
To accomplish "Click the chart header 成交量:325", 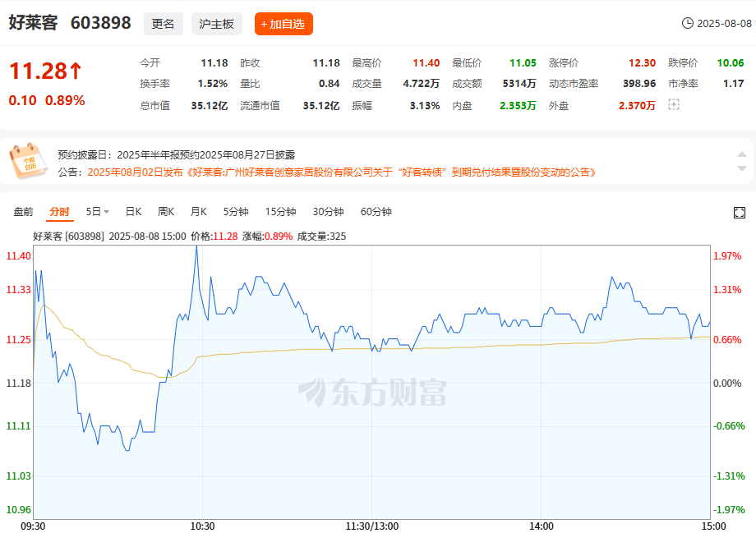I will pyautogui.click(x=321, y=237).
